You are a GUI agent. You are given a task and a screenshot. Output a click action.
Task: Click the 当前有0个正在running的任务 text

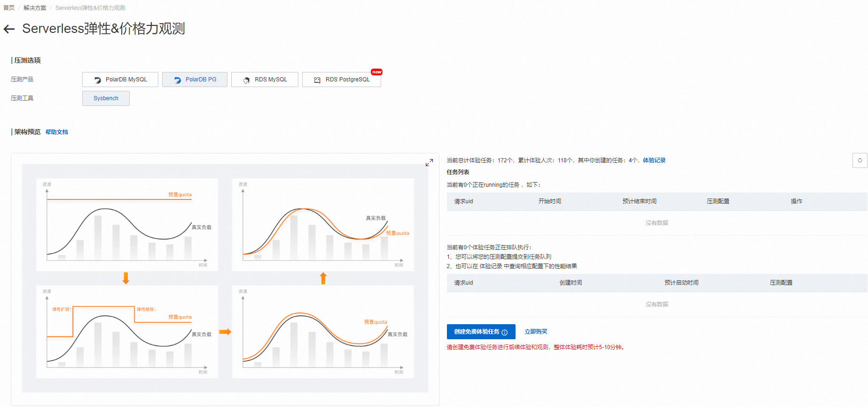(493, 185)
